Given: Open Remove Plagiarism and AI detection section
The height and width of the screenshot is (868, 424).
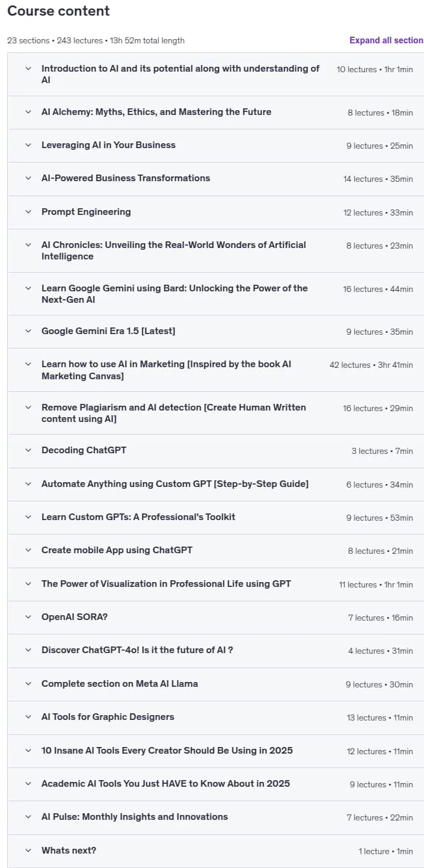Looking at the screenshot, I should pos(174,413).
